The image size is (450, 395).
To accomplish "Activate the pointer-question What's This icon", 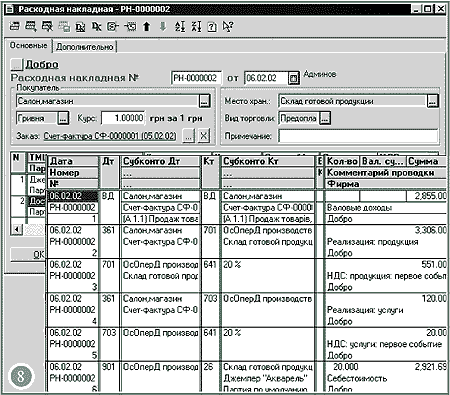I will [x=228, y=26].
